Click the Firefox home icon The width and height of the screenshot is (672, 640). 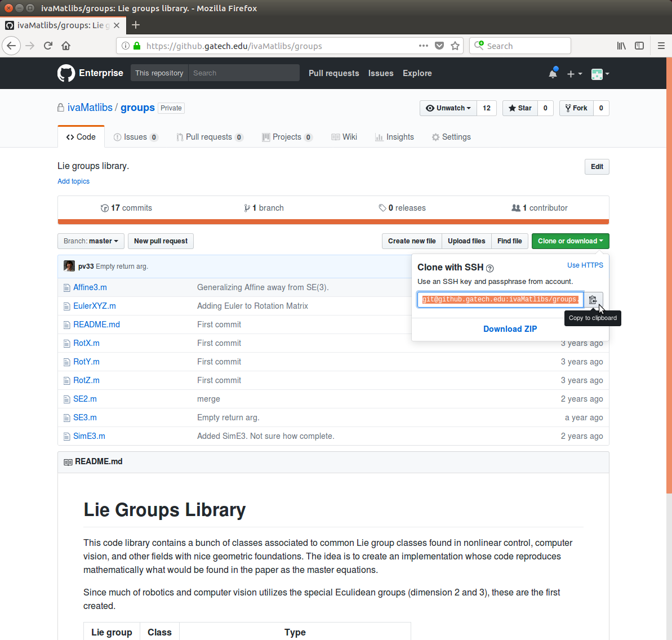point(66,46)
